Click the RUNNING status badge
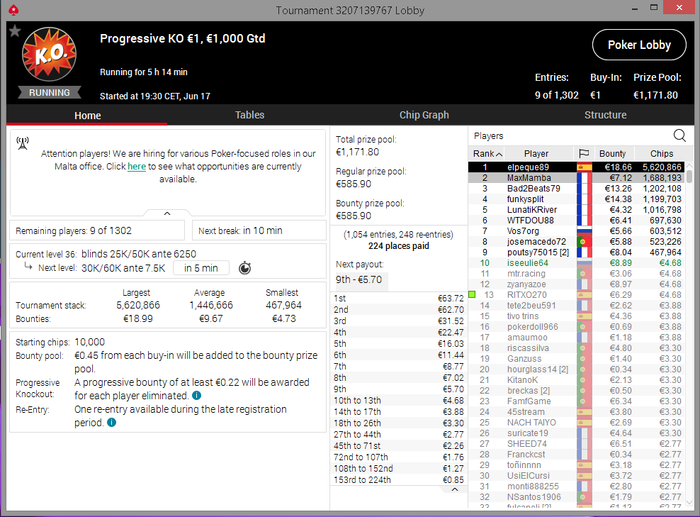 click(50, 92)
